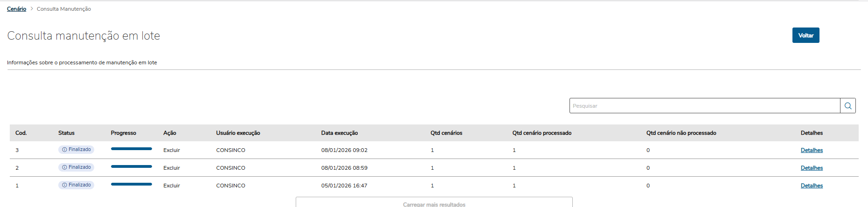The image size is (868, 207).
Task: Click the breadcrumb chevron separator
Action: click(32, 9)
